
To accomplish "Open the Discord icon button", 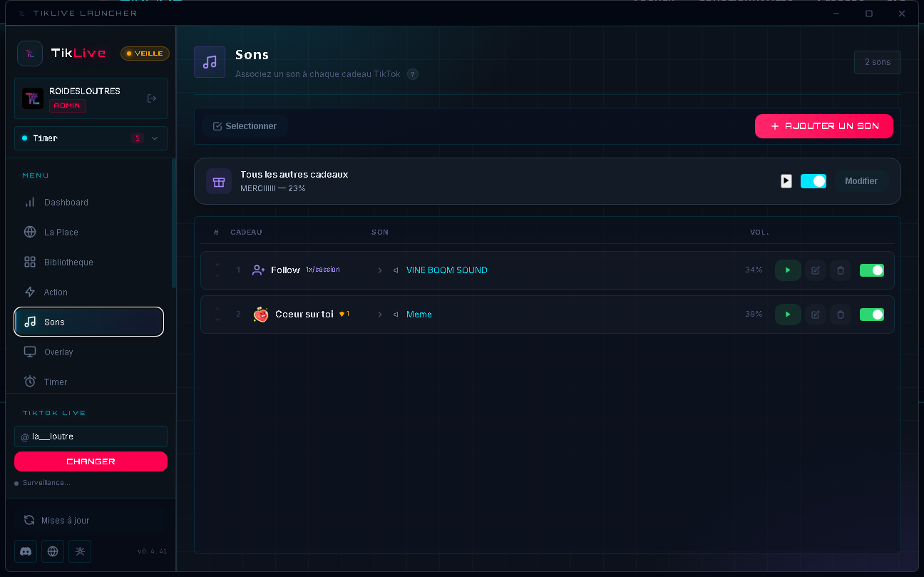I will (26, 551).
